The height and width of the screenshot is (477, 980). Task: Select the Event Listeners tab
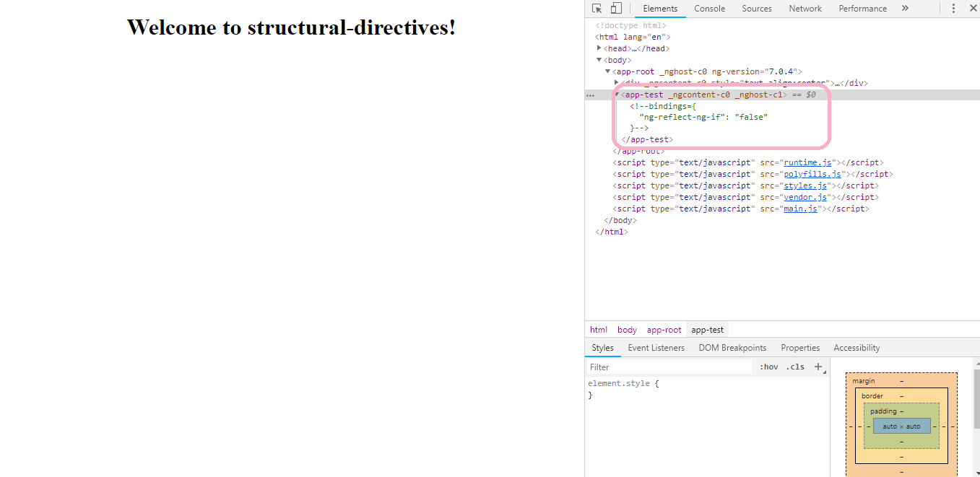coord(656,347)
